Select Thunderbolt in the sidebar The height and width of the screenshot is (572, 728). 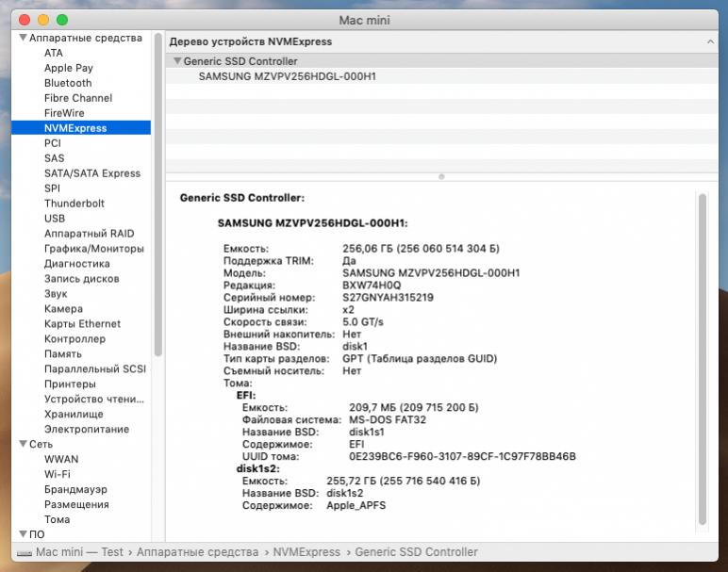point(74,204)
